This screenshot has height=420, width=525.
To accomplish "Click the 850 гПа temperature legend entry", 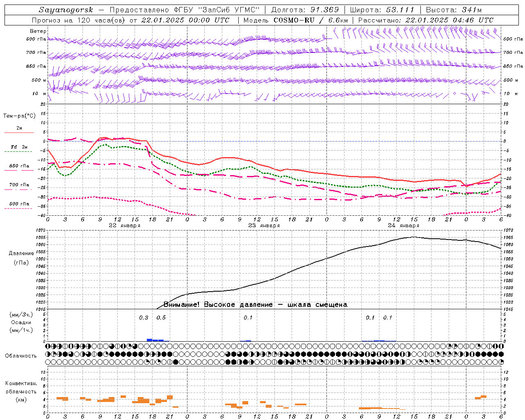I will click(19, 166).
